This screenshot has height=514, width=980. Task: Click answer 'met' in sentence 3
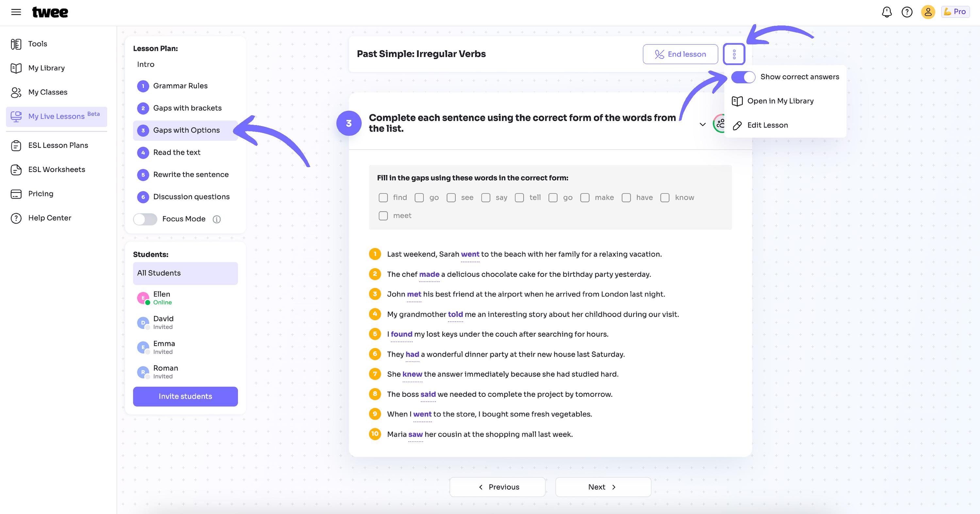pos(414,294)
